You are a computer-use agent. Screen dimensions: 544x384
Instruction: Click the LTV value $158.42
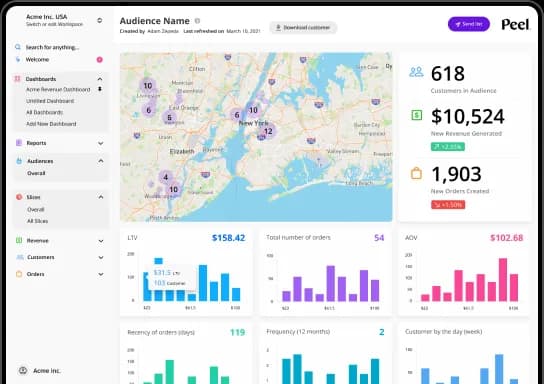228,238
